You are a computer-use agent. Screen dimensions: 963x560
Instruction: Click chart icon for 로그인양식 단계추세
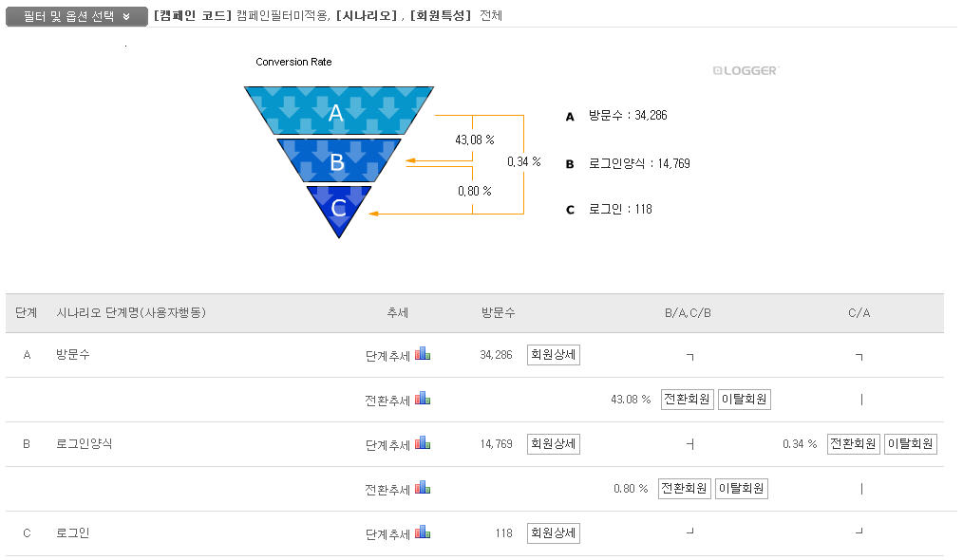pos(423,443)
